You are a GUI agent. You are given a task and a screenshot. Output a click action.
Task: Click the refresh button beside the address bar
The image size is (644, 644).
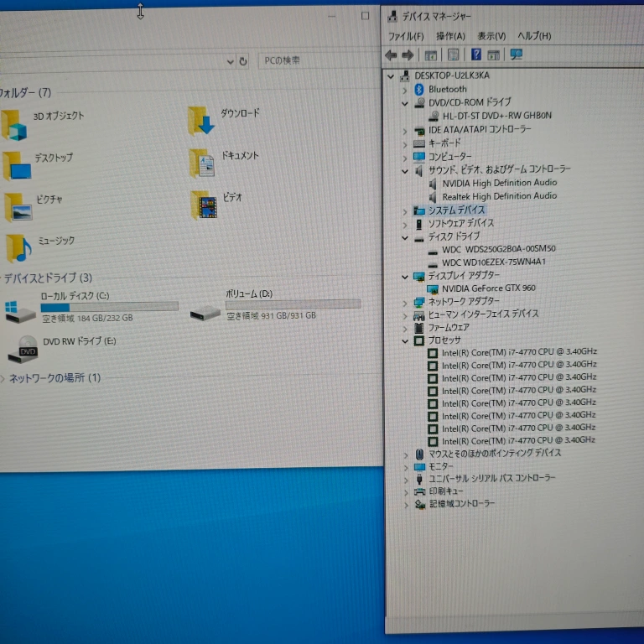pos(243,61)
